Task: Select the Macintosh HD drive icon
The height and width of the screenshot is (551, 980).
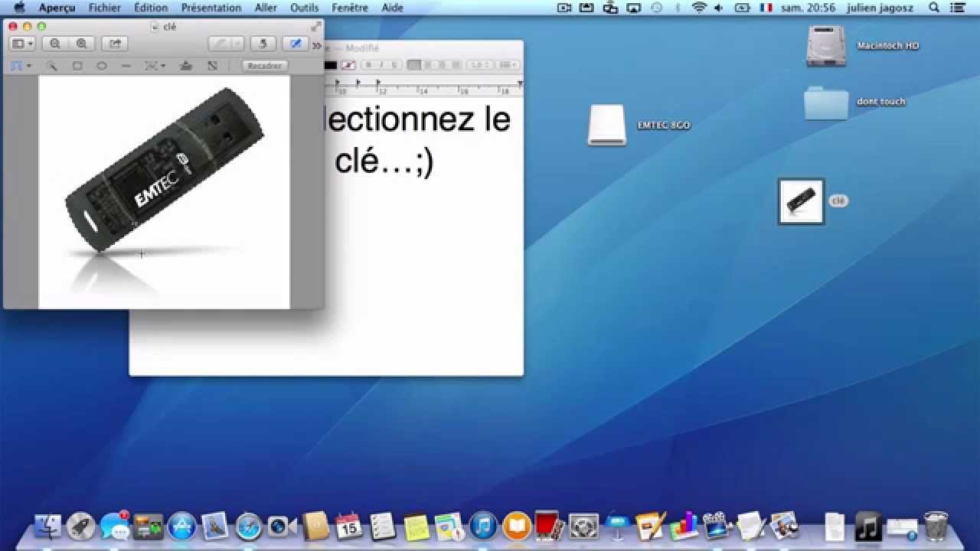Action: 825,45
